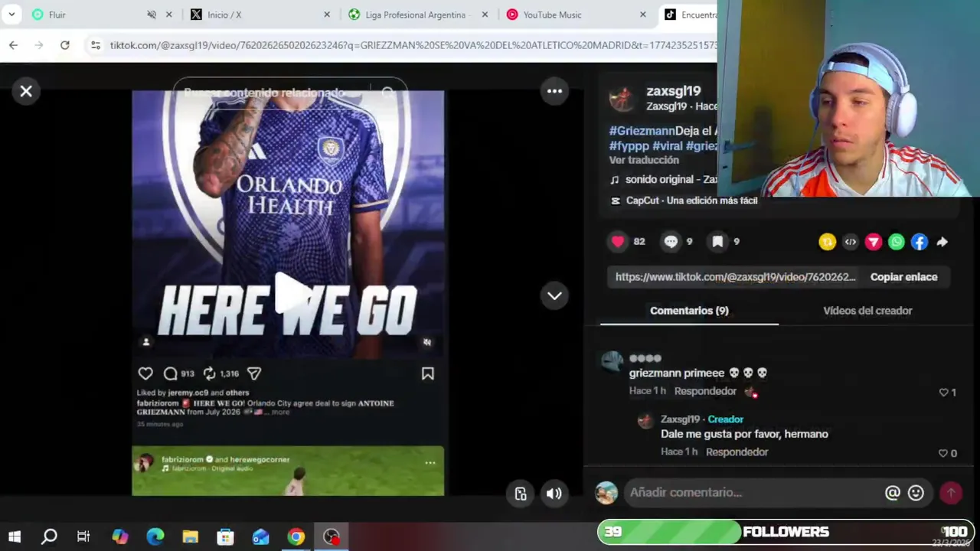Close the Fluir tab
980x551 pixels.
tap(169, 15)
